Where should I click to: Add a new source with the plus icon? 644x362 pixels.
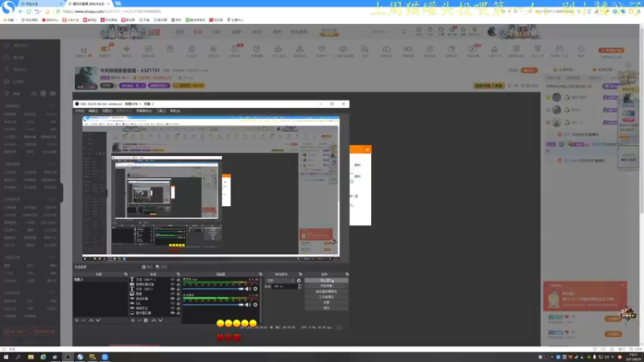133,320
